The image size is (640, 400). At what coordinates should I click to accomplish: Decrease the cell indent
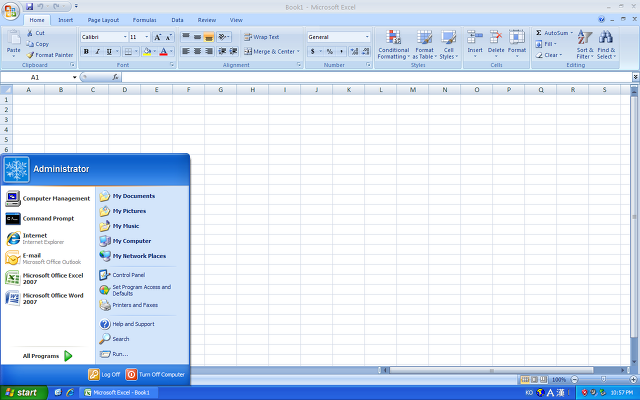tap(222, 51)
